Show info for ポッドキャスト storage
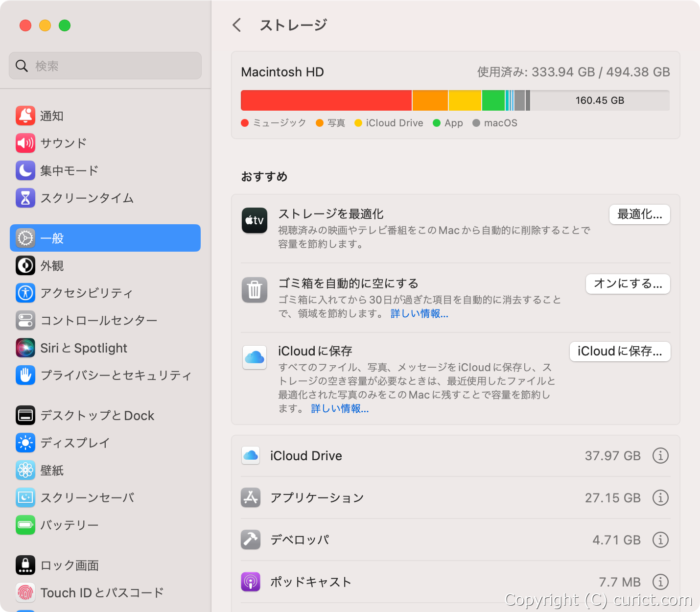The image size is (700, 612). click(x=660, y=582)
